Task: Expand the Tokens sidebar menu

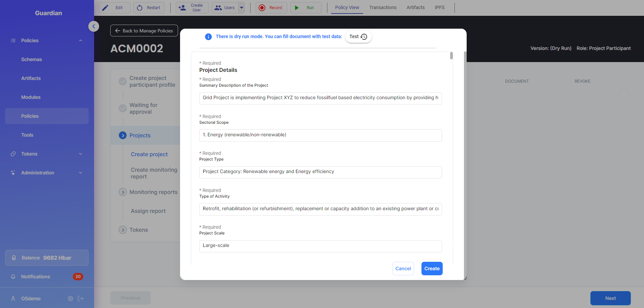Action: coord(81,154)
